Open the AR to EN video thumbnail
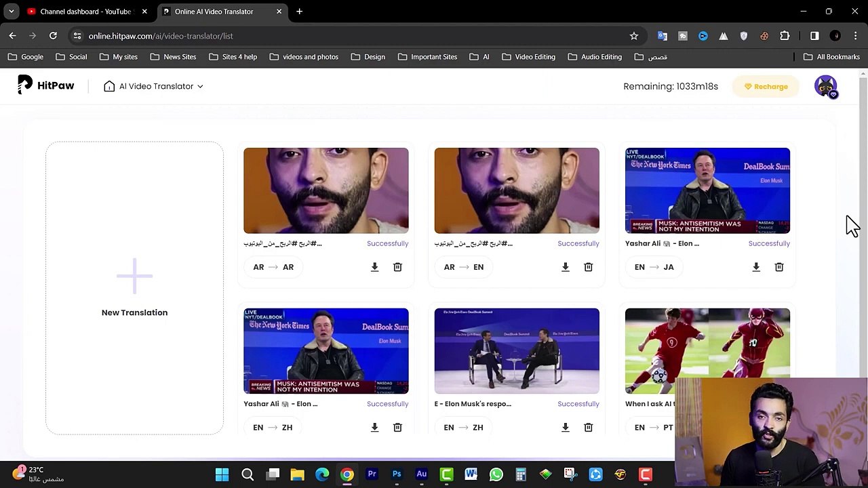The width and height of the screenshot is (868, 488). [517, 190]
